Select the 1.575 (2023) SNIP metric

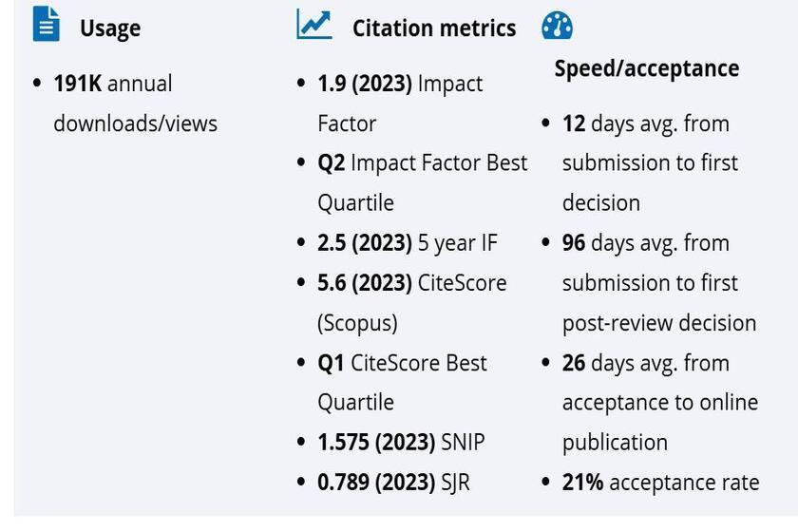(x=401, y=443)
